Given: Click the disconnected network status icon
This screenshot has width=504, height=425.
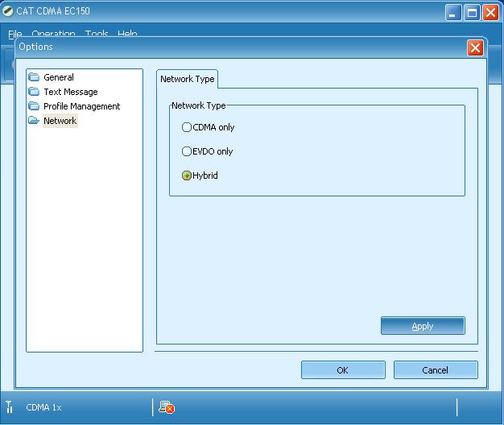Looking at the screenshot, I should (167, 407).
